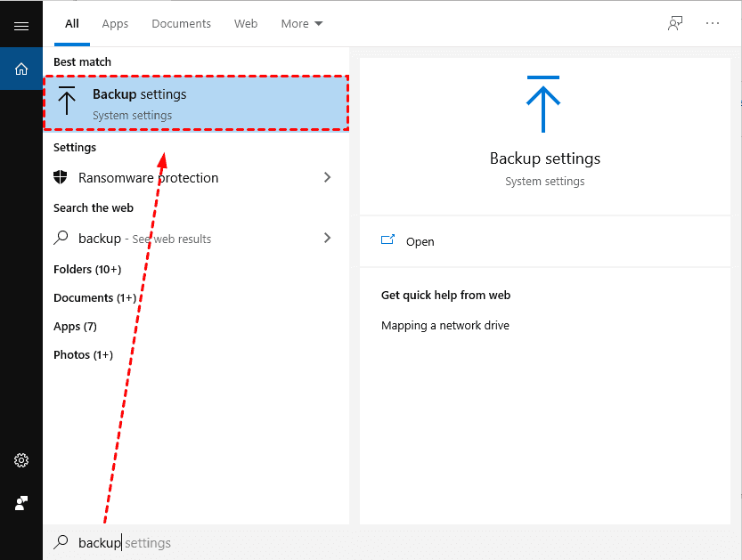
Task: Expand the backup web results chevron
Action: click(x=328, y=238)
